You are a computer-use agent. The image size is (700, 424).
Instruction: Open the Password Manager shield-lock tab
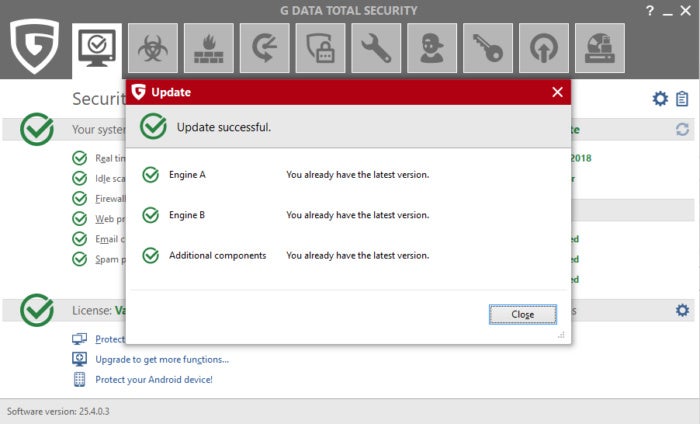320,48
